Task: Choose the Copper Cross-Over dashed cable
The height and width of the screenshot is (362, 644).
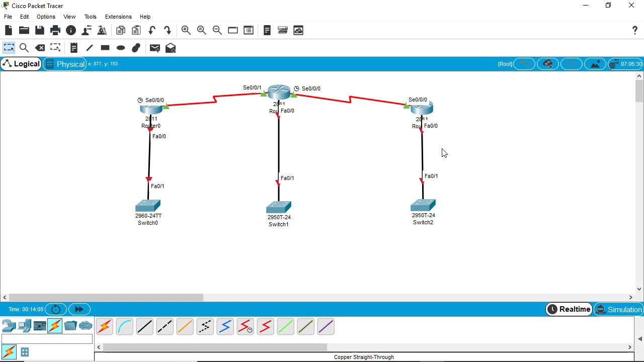Action: pyautogui.click(x=165, y=327)
